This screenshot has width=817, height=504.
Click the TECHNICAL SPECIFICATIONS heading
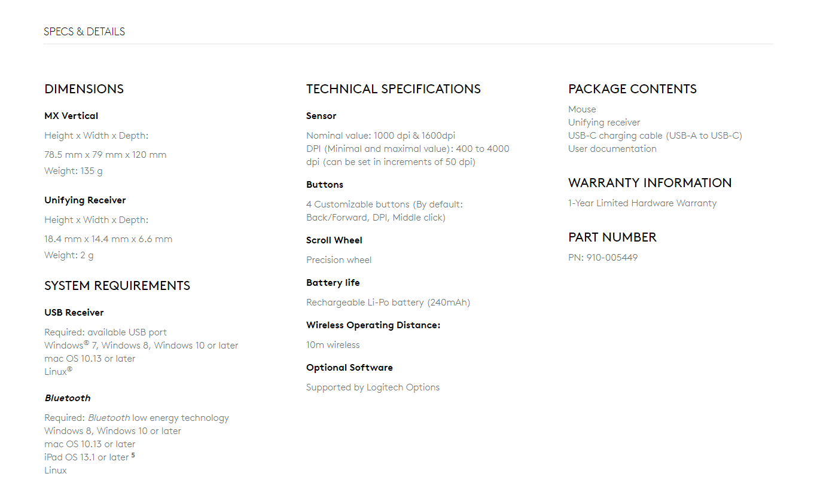click(x=394, y=89)
